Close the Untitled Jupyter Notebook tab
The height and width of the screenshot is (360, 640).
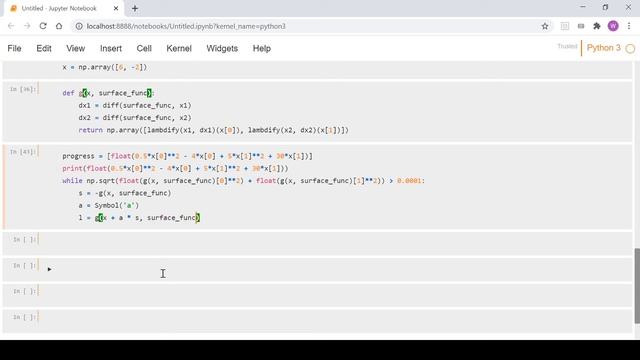(x=116, y=8)
